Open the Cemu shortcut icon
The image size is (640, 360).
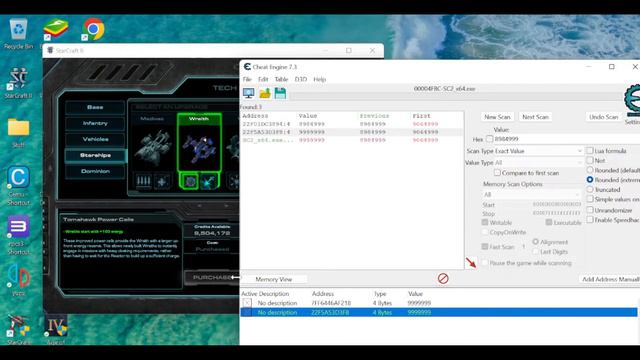tap(18, 186)
